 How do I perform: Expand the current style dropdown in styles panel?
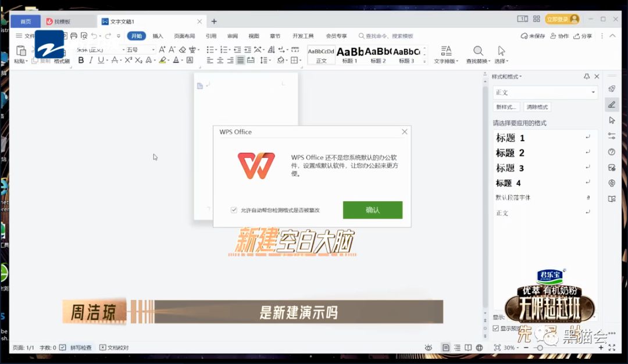pyautogui.click(x=593, y=92)
